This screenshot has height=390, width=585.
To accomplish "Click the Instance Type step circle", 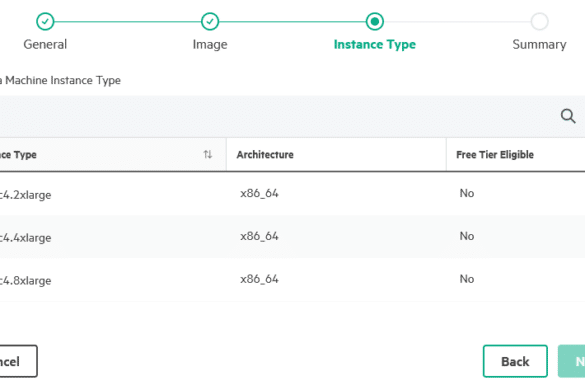I will [x=375, y=21].
